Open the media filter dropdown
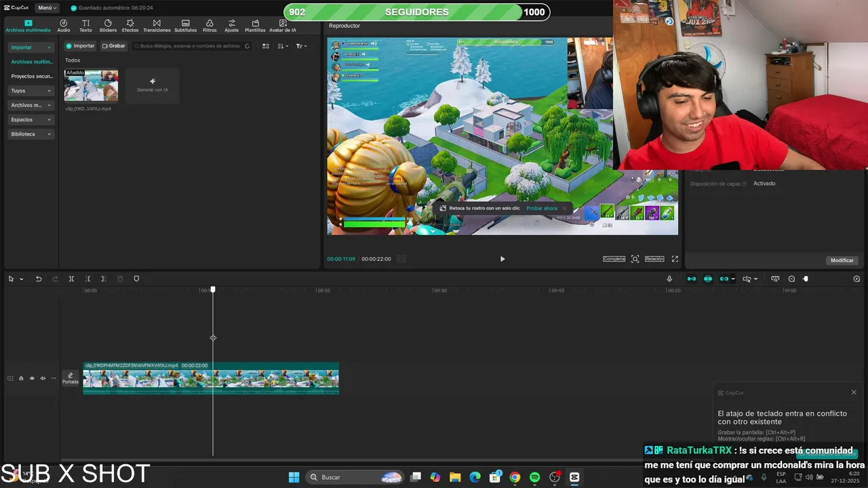The height and width of the screenshot is (488, 868). (x=301, y=46)
